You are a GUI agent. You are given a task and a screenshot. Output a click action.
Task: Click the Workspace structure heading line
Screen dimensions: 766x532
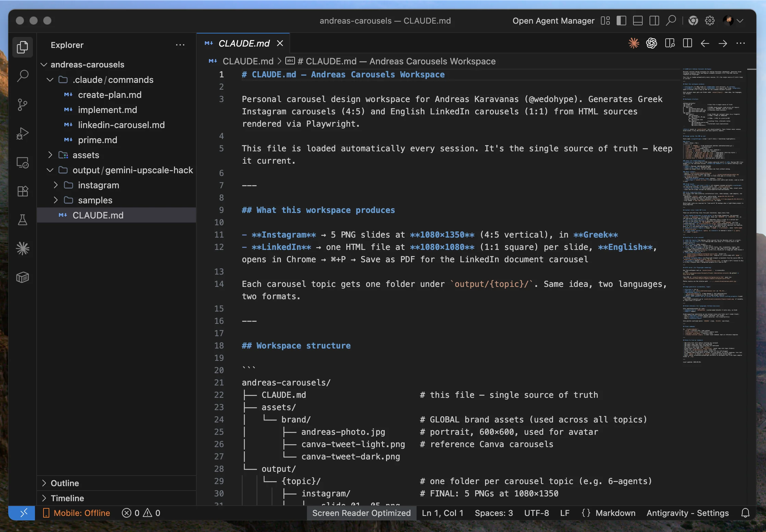tap(296, 345)
